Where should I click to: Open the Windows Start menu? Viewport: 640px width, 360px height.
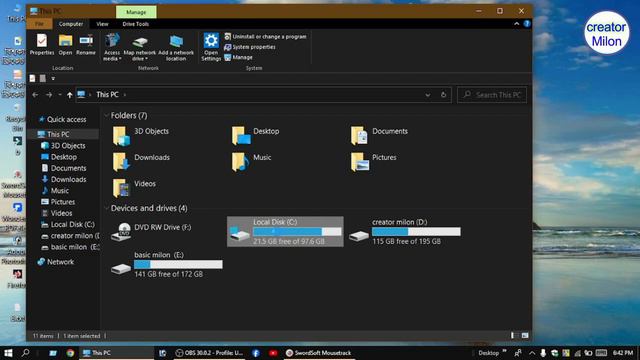(x=8, y=353)
